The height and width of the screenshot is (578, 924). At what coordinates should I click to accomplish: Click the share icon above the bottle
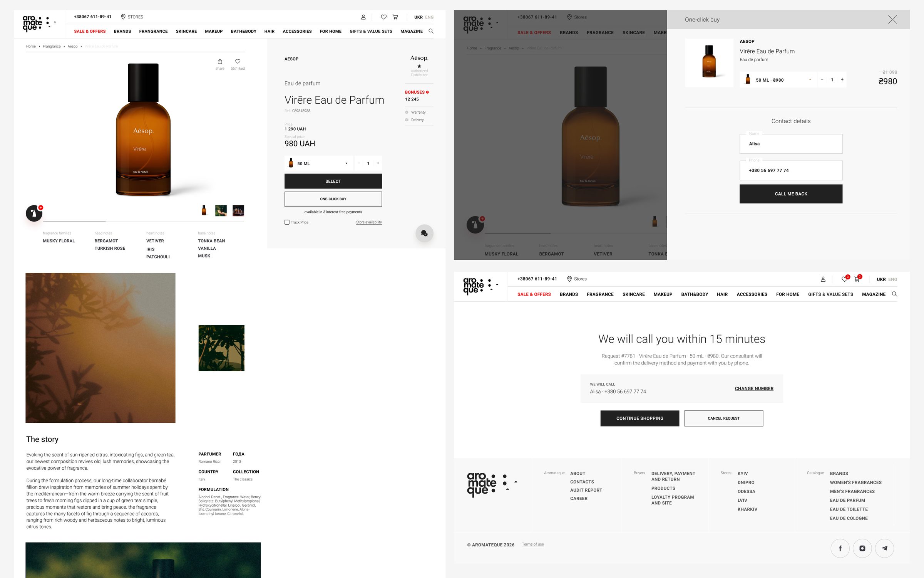coord(220,62)
